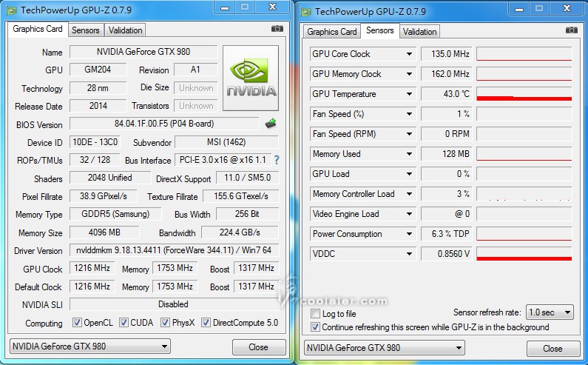Click the GPU-Z app icon in right title bar

point(306,12)
